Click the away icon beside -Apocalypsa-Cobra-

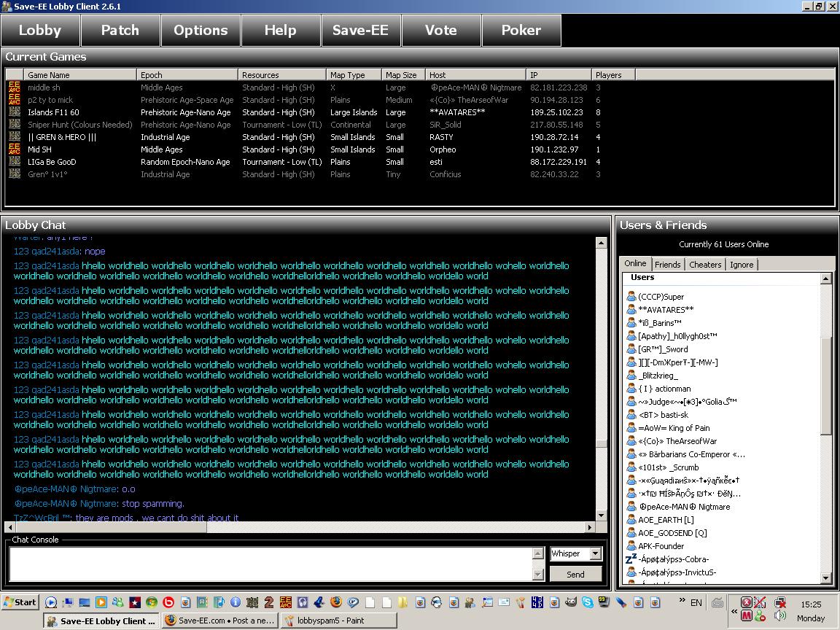(631, 559)
